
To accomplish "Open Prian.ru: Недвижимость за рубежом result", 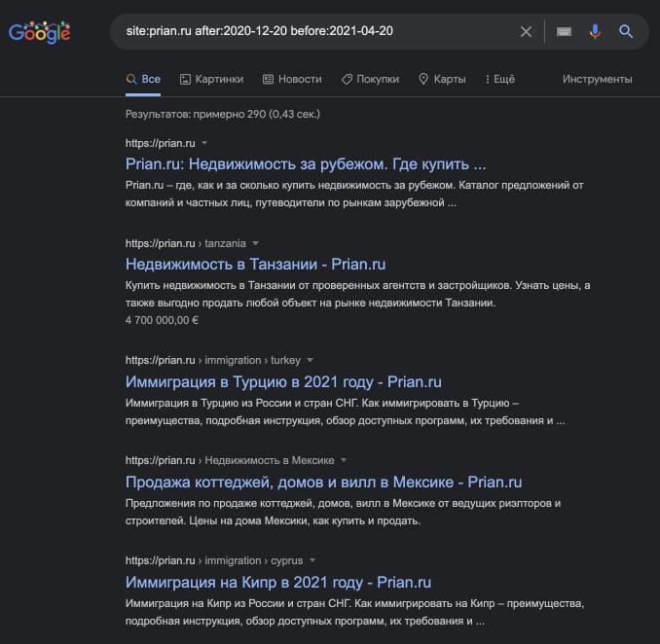I will point(306,164).
